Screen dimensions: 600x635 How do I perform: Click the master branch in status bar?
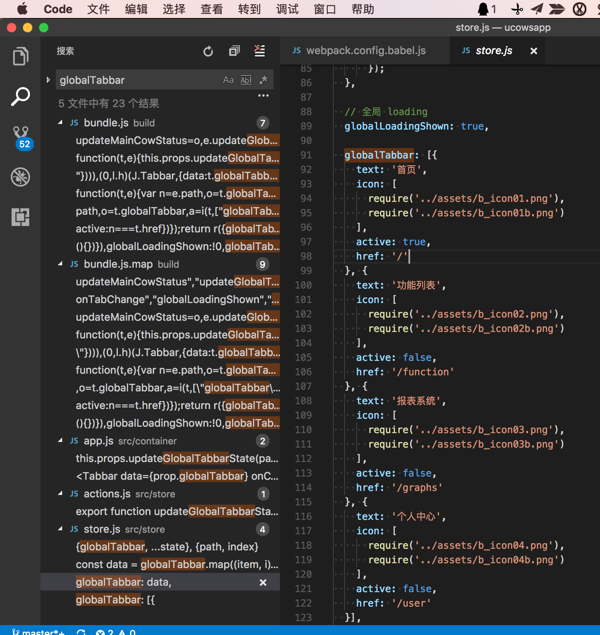pos(38,631)
